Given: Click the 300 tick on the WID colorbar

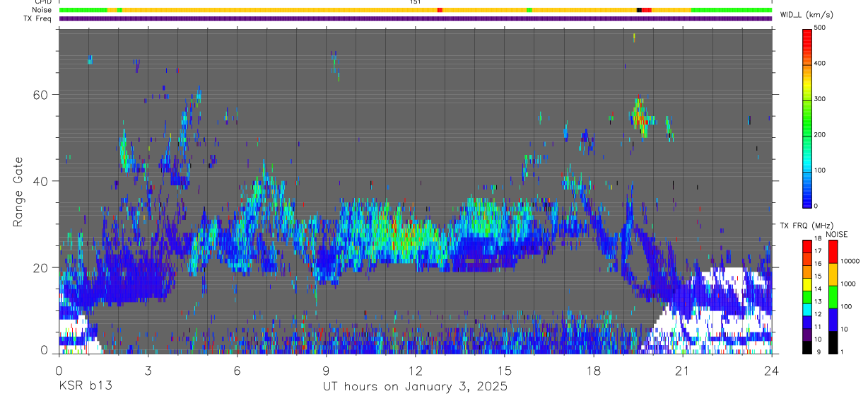Looking at the screenshot, I should coord(820,99).
